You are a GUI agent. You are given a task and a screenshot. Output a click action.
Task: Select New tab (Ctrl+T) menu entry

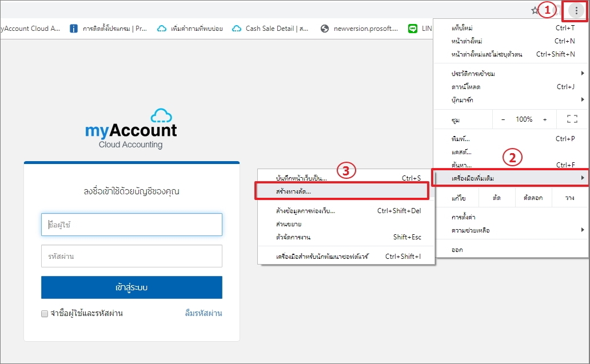(511, 28)
